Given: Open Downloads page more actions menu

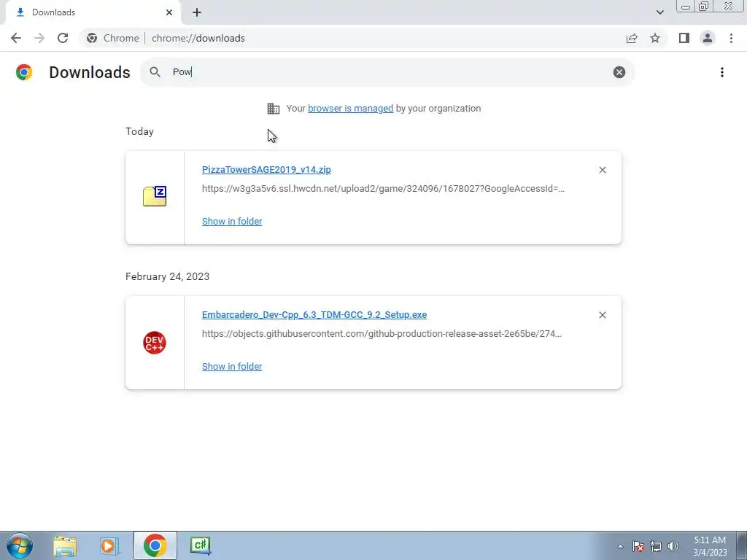Looking at the screenshot, I should coord(722,72).
